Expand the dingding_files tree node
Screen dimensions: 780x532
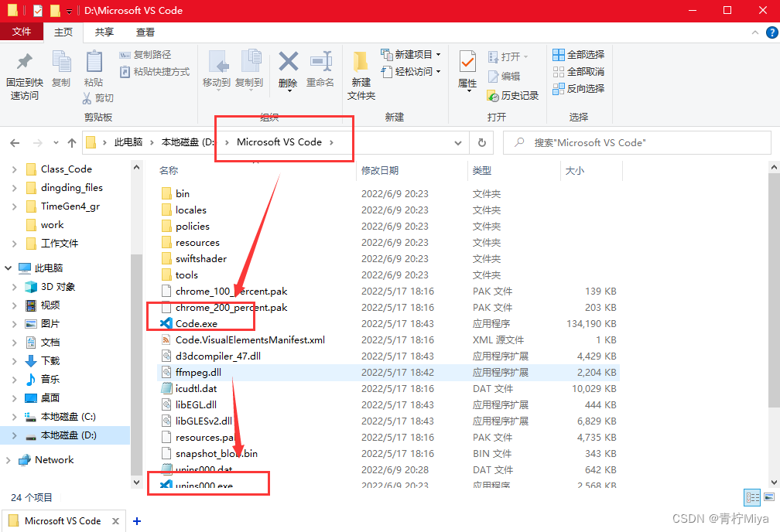[14, 188]
